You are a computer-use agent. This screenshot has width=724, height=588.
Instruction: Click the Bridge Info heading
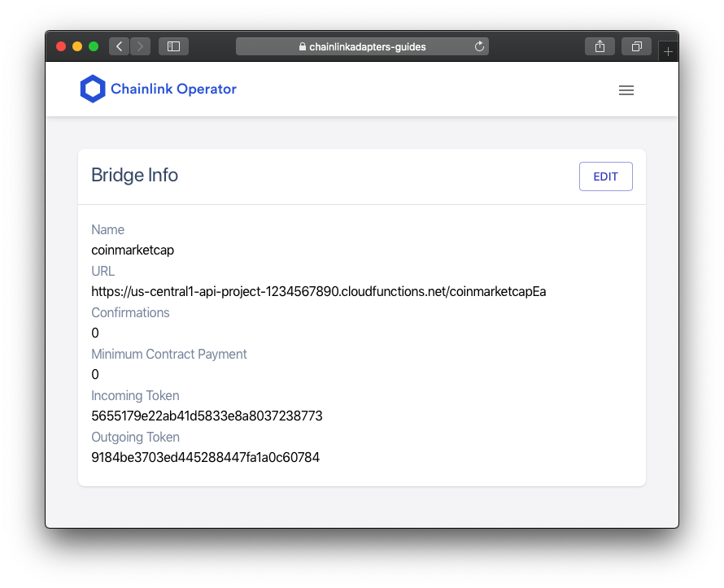(134, 176)
